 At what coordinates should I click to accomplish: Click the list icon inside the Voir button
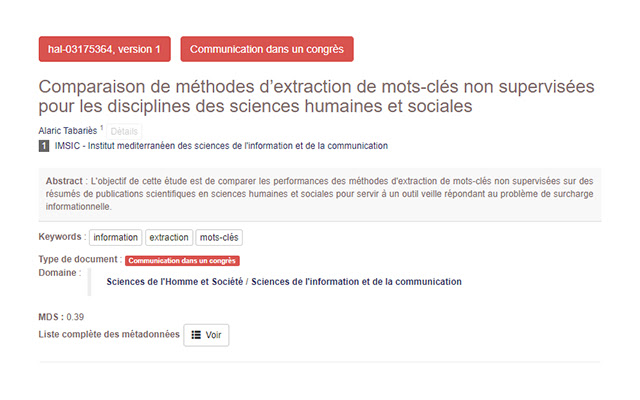pyautogui.click(x=196, y=335)
